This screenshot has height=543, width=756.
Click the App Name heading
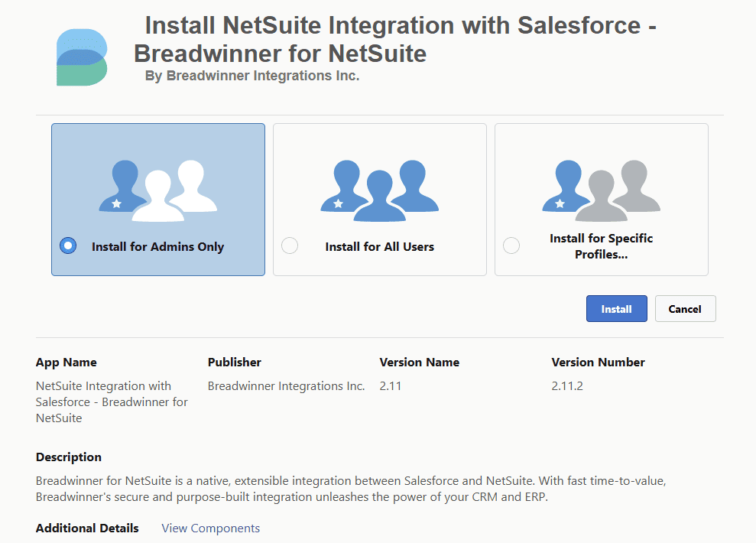(x=66, y=363)
